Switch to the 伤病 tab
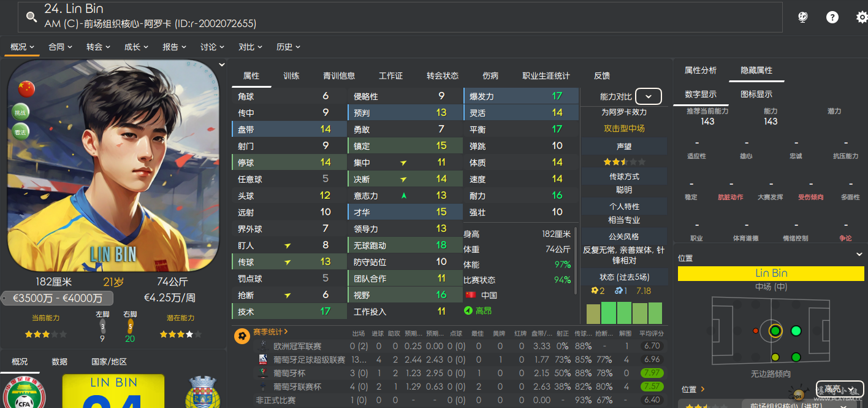Screen dimensions: 868x408 (490, 76)
